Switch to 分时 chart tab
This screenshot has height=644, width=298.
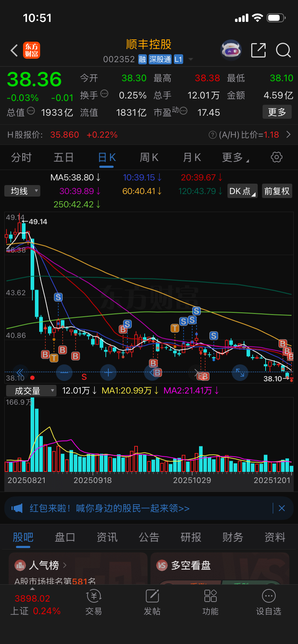(x=22, y=157)
